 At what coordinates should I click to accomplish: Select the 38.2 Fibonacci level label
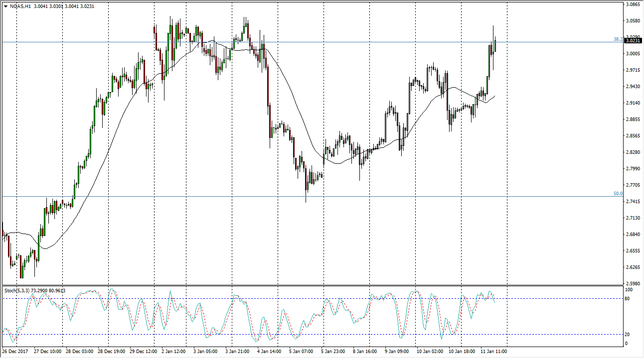[618, 39]
